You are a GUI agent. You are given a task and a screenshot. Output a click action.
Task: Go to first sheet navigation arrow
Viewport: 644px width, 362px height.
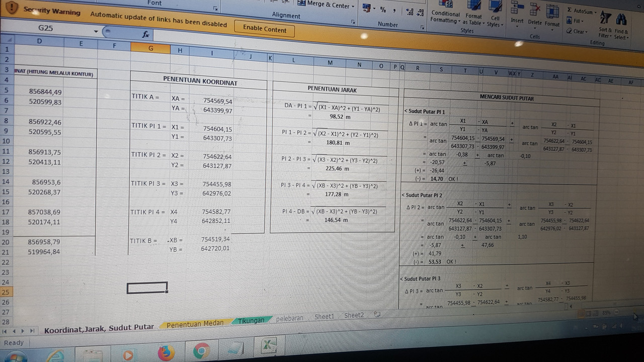pyautogui.click(x=6, y=331)
